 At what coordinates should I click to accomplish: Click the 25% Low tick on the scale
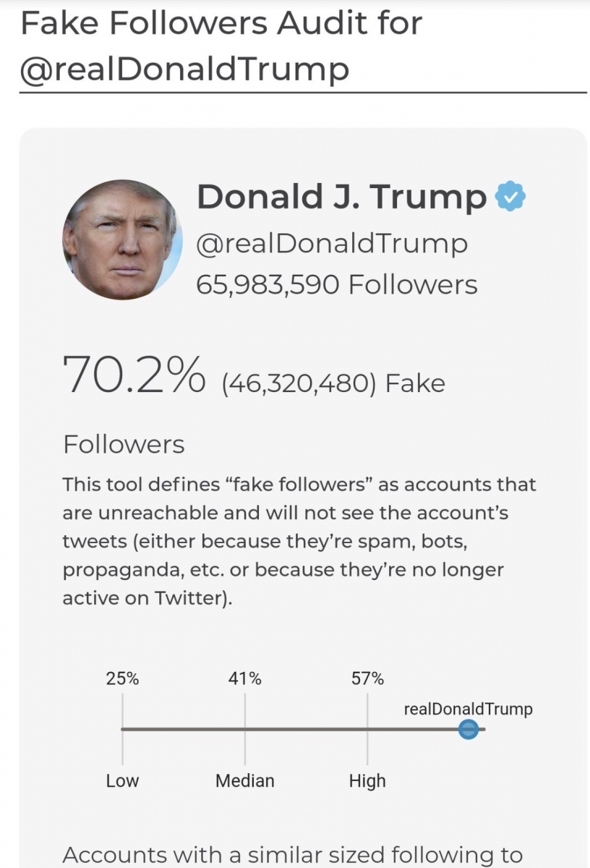[122, 679]
